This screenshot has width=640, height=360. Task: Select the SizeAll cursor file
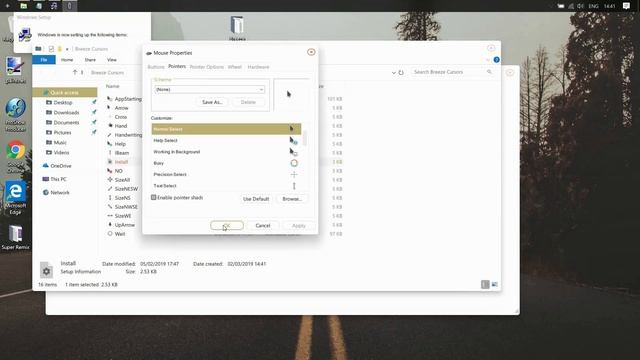(x=122, y=180)
